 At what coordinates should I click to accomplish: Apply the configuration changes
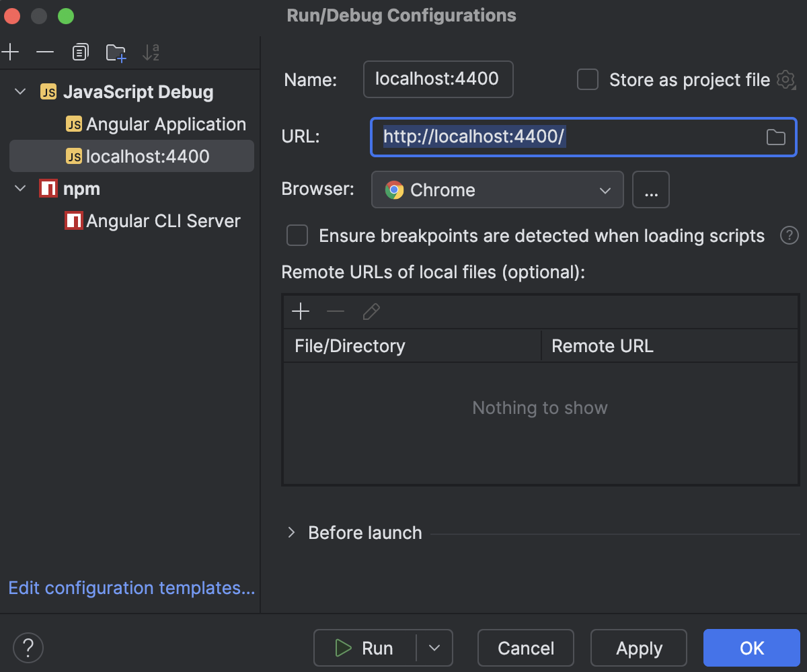pyautogui.click(x=638, y=648)
